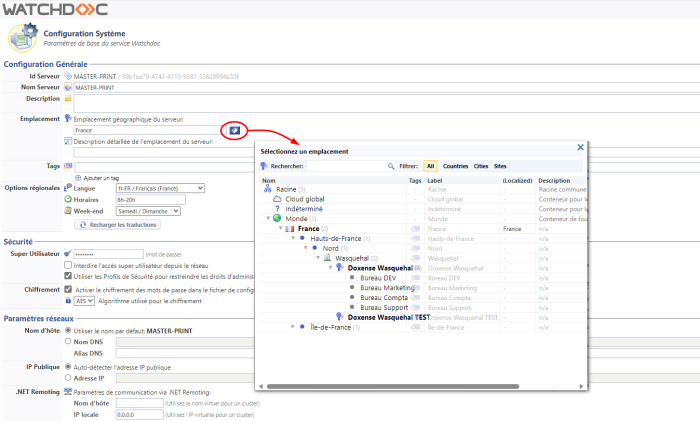Open the location picker button next to France
Viewport: 700px width, 421px height.
233,130
